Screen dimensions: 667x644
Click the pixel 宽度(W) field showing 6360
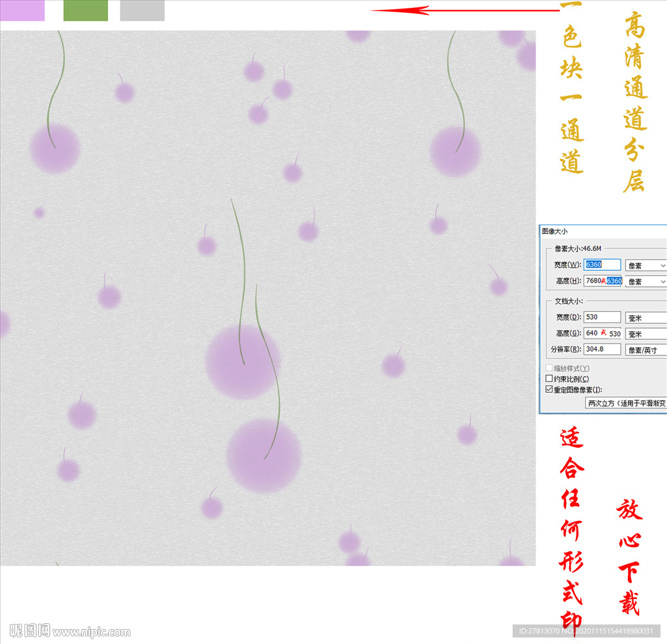[602, 264]
